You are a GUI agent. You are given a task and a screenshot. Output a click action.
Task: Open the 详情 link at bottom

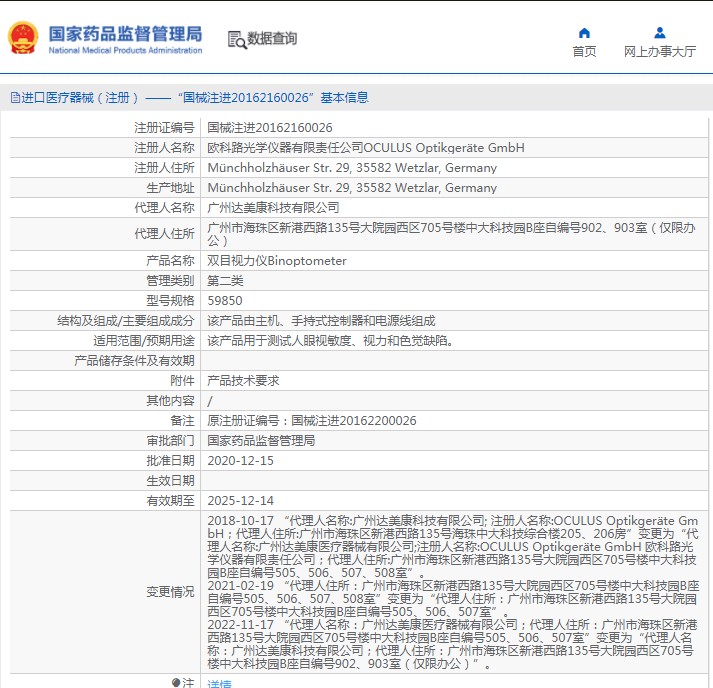click(219, 683)
